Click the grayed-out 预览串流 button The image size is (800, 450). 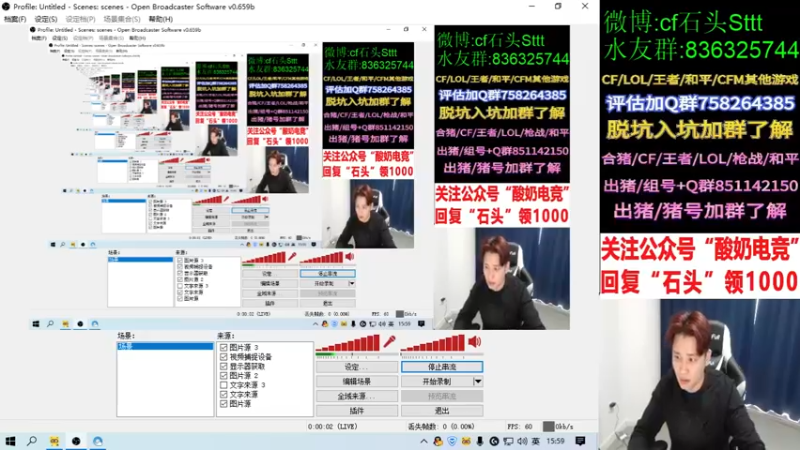coord(442,396)
